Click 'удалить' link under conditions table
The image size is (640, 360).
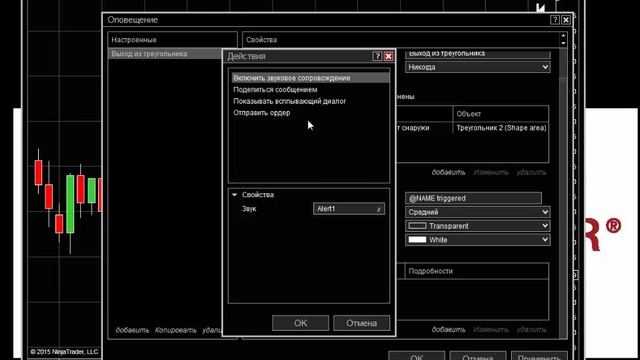coord(531,172)
